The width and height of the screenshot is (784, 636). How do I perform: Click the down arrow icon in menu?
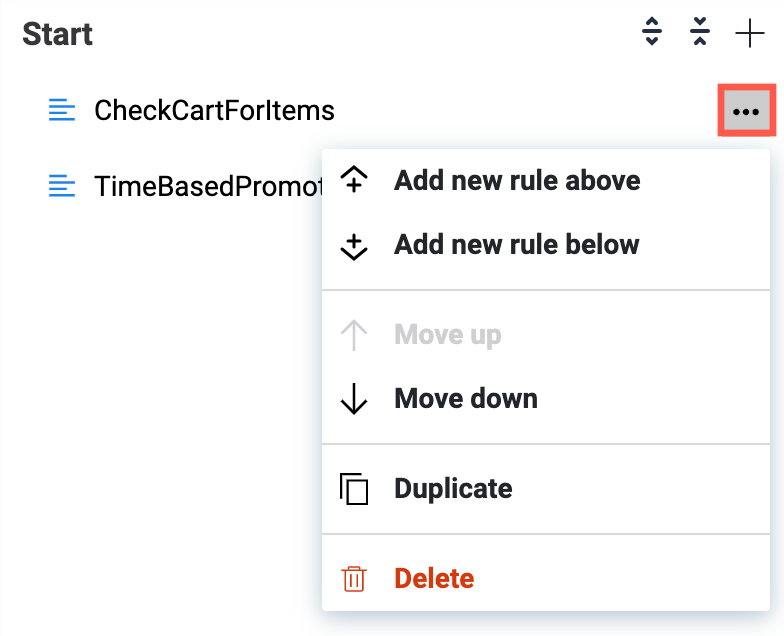point(354,399)
